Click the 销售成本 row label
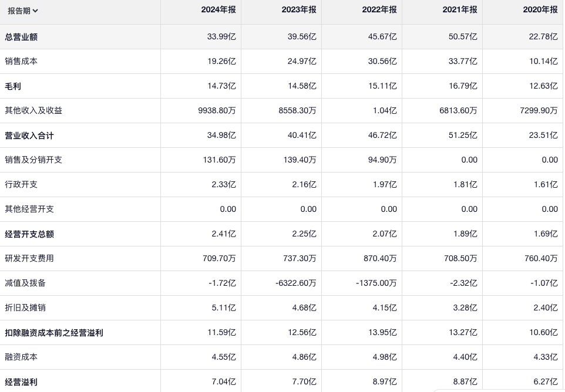Image resolution: width=565 pixels, height=392 pixels. coord(21,61)
